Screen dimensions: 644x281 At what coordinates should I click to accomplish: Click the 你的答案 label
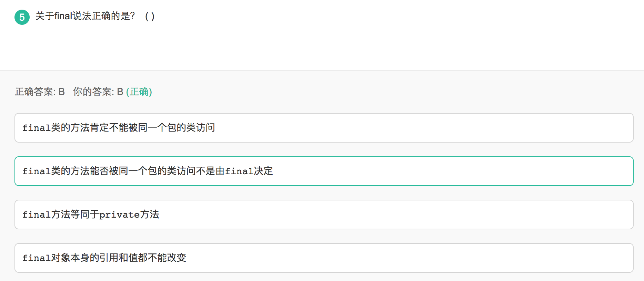click(x=93, y=92)
